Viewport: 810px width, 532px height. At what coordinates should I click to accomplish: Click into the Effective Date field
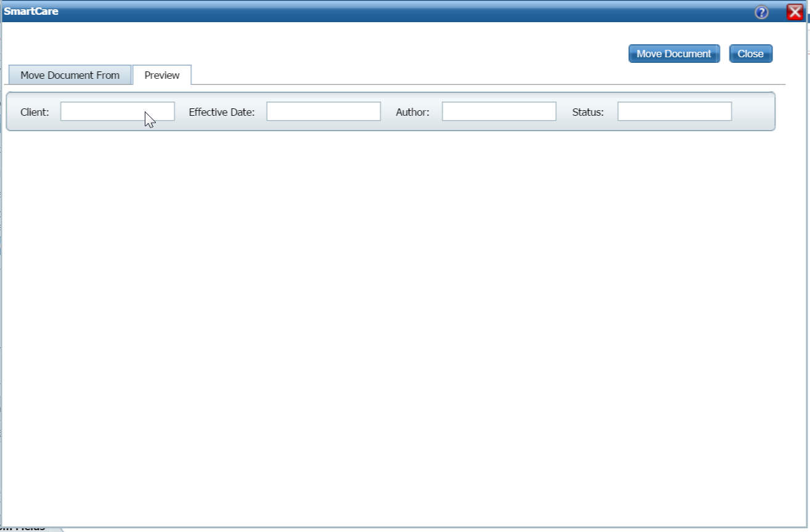[x=323, y=111]
